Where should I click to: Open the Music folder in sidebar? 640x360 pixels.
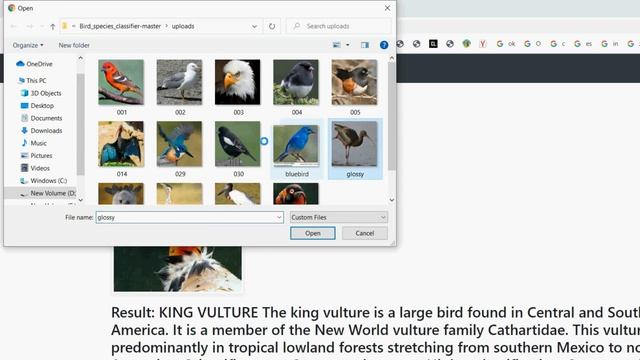(x=34, y=143)
